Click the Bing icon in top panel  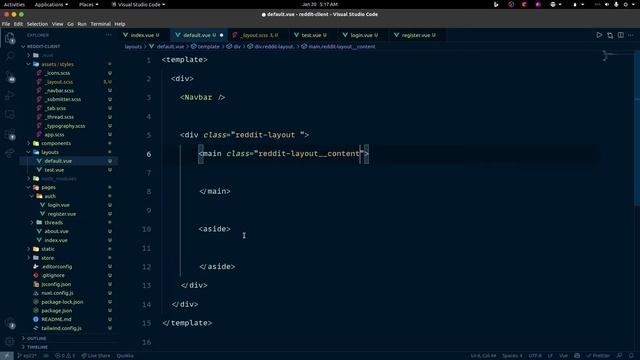tap(496, 4)
